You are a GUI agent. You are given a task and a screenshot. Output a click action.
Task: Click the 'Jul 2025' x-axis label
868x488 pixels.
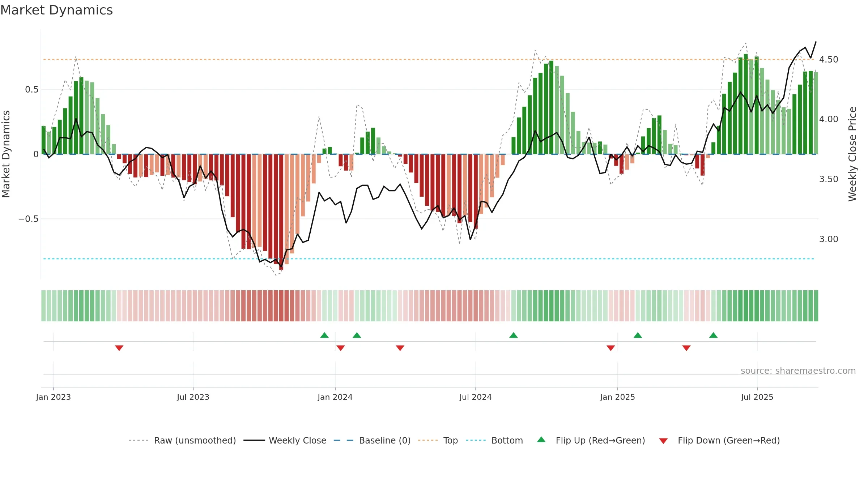[x=757, y=397]
